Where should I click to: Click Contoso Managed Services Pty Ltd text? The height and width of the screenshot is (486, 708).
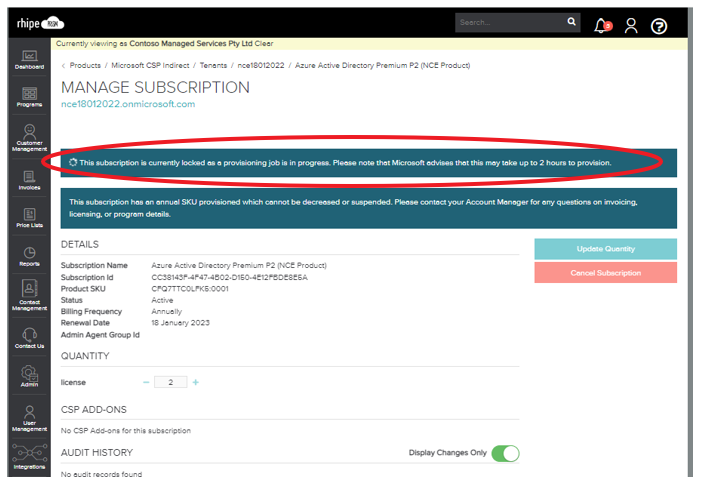click(191, 44)
